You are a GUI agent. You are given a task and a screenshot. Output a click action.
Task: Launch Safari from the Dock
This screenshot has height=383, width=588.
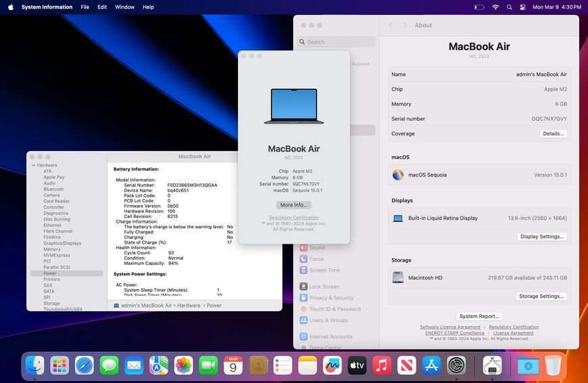[84, 365]
